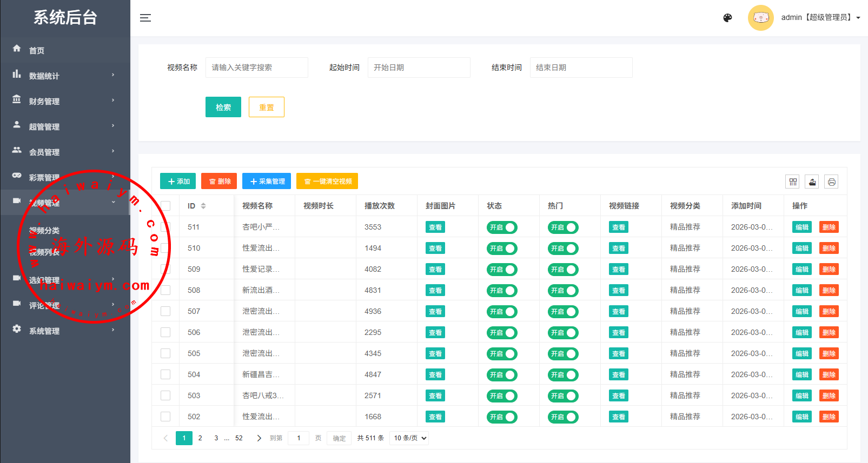868x463 pixels.
Task: Click the 一键清空视频 button
Action: pyautogui.click(x=327, y=182)
